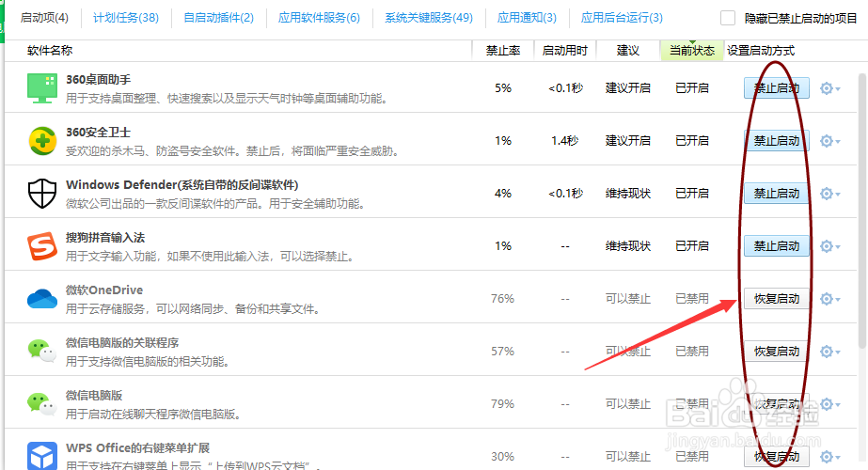Image resolution: width=868 pixels, height=470 pixels.
Task: Select WPS Office的右键菜单扩展 name text
Action: click(x=138, y=447)
